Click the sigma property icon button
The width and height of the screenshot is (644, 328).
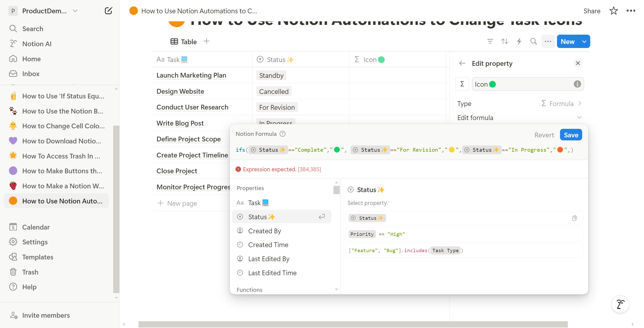[462, 84]
